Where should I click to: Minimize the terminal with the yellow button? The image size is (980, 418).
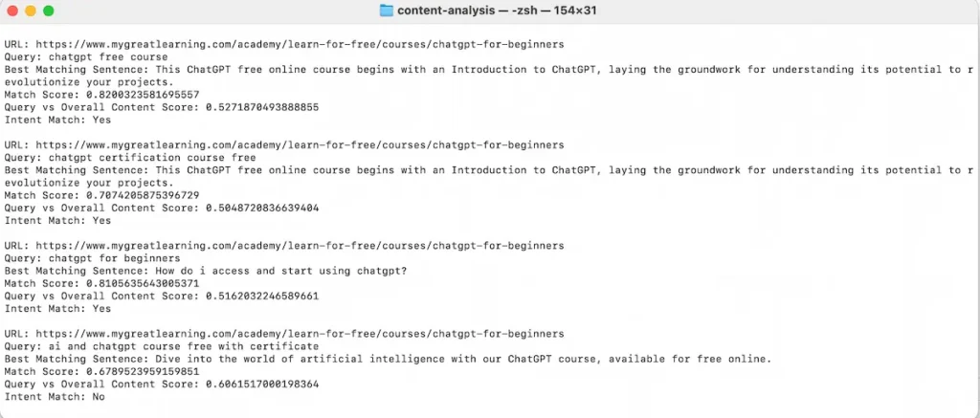click(x=30, y=11)
